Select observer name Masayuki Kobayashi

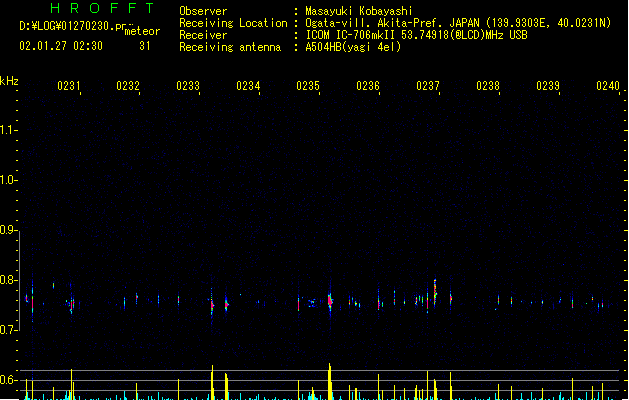pyautogui.click(x=359, y=11)
